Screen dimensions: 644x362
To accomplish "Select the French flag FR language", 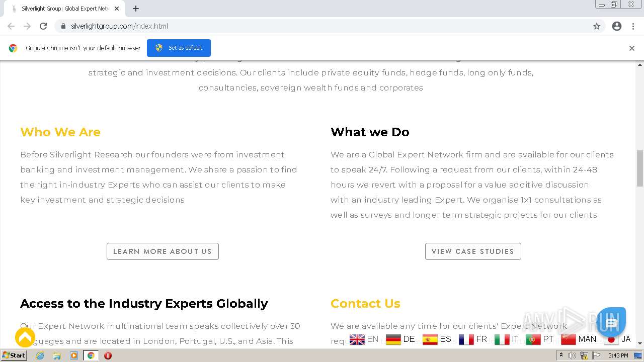I will click(x=473, y=339).
